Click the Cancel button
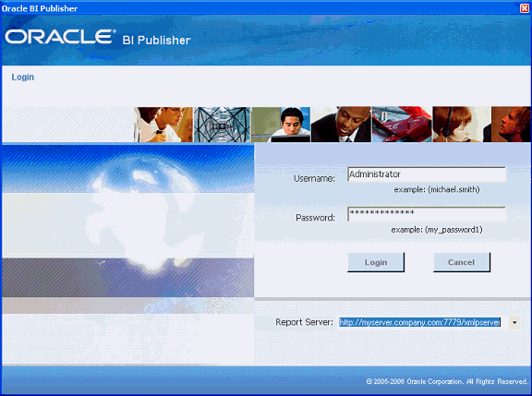This screenshot has width=532, height=396. 462,262
